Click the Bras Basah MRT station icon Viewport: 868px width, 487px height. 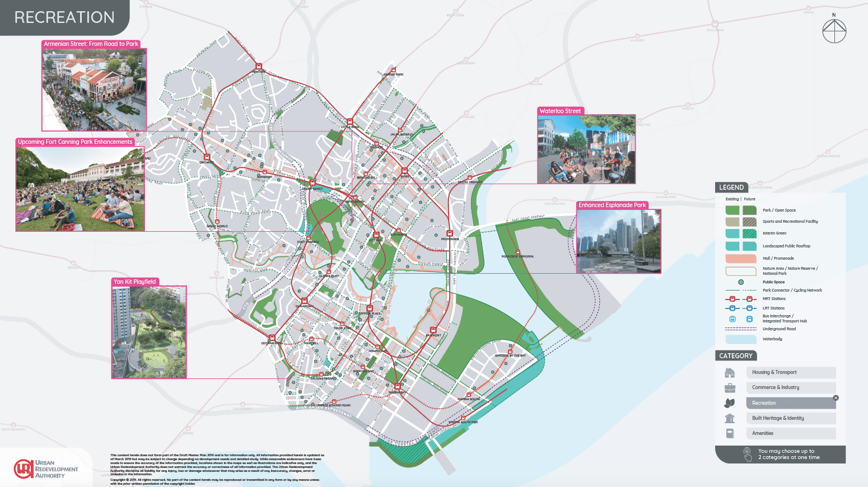[355, 197]
